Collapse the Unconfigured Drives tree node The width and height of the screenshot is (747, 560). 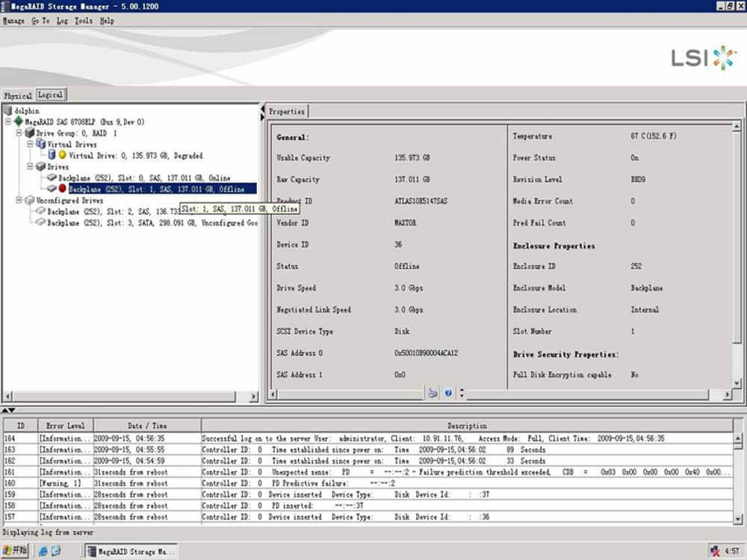pos(19,200)
